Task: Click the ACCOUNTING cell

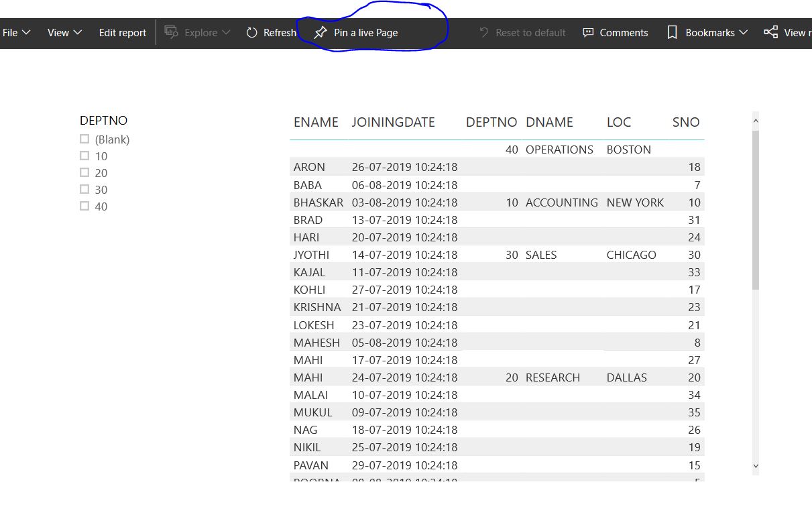Action: coord(562,202)
